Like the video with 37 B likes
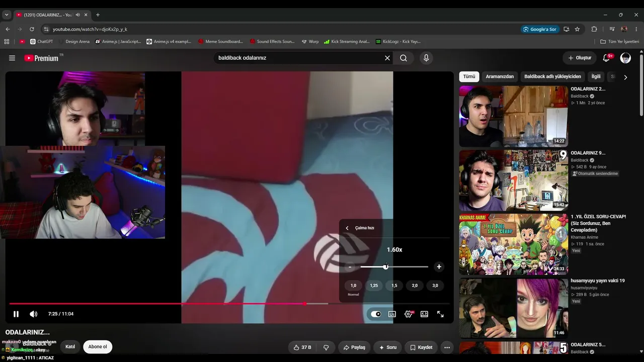This screenshot has width=644, height=362. click(302, 347)
